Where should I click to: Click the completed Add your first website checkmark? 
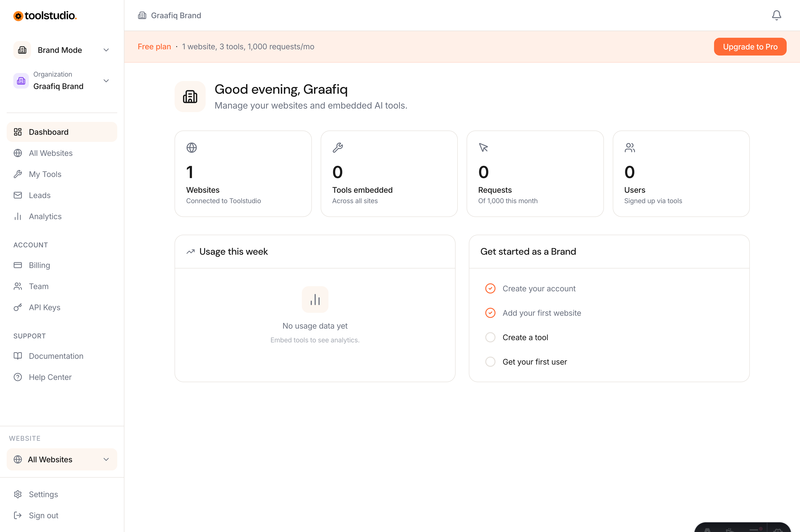pyautogui.click(x=490, y=312)
